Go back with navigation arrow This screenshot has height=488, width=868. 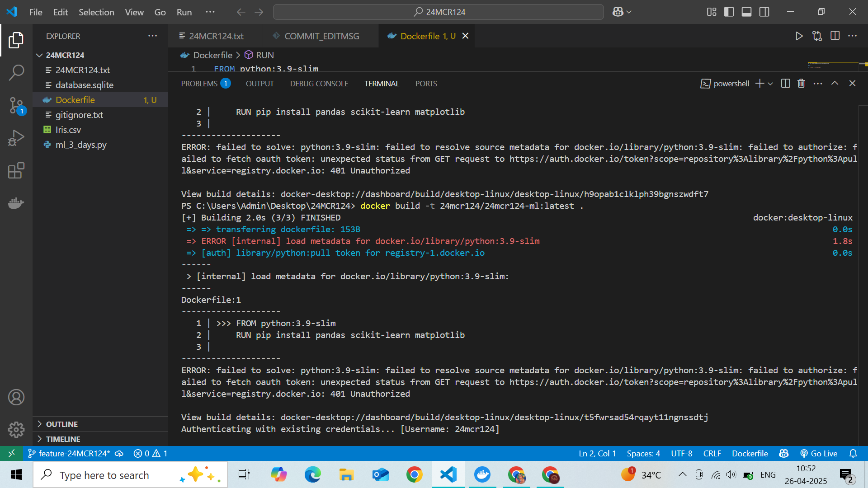(x=241, y=12)
